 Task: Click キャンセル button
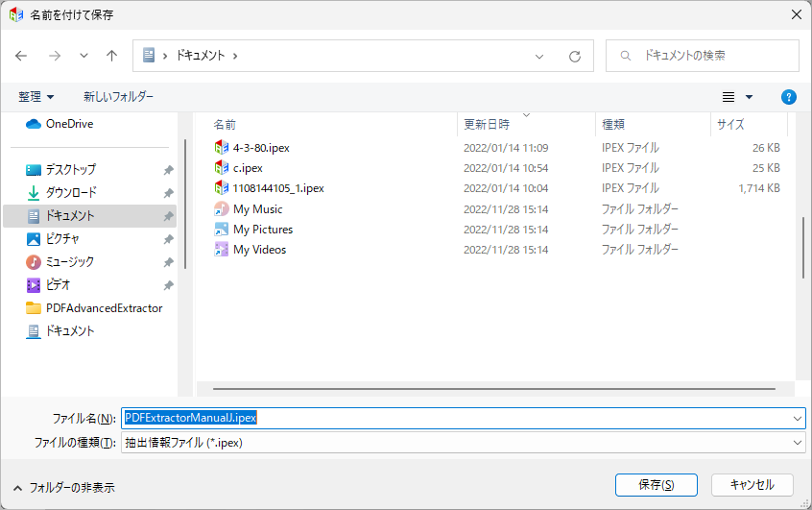[x=752, y=485]
